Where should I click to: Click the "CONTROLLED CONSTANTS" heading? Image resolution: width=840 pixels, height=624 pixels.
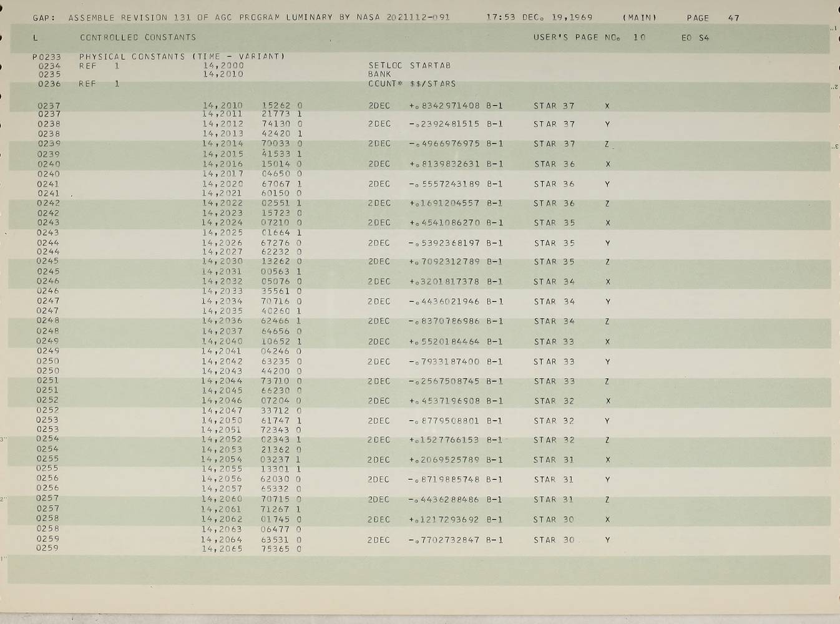coord(138,37)
